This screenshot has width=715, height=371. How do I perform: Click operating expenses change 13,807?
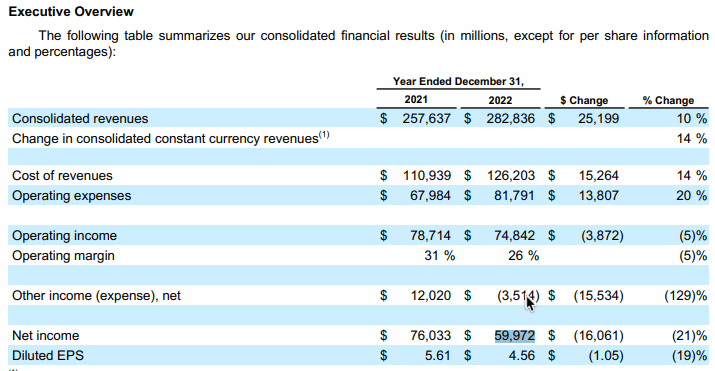click(x=599, y=196)
